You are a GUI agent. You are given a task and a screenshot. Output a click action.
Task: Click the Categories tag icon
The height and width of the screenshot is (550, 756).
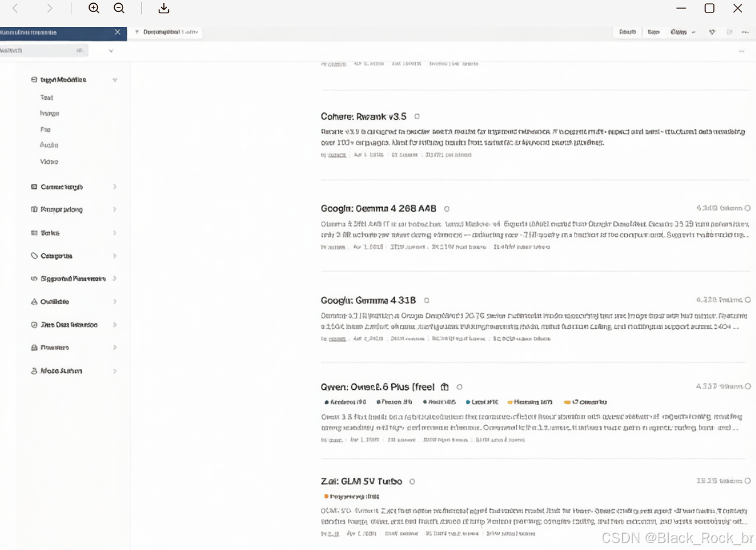(35, 256)
